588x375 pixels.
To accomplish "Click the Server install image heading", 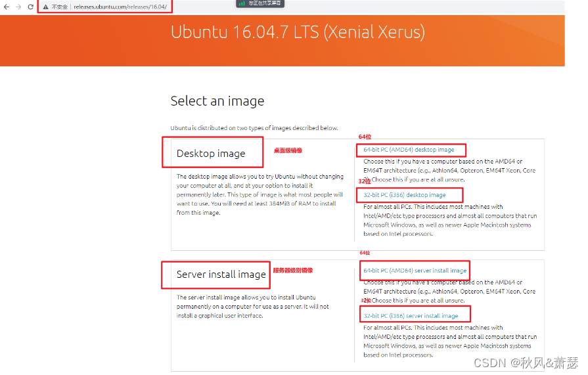I will pyautogui.click(x=221, y=274).
